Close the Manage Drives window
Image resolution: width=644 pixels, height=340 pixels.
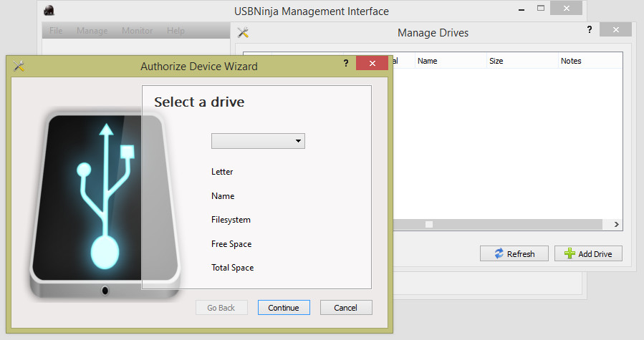tap(615, 29)
